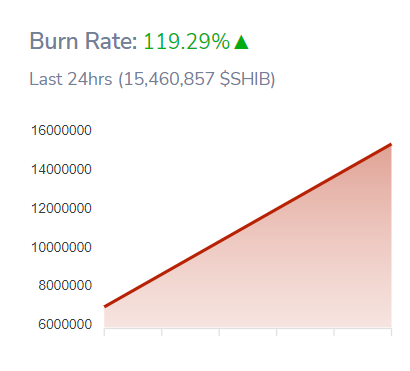The height and width of the screenshot is (371, 410).
Task: Click the red line's lowest starting point
Action: (x=105, y=306)
